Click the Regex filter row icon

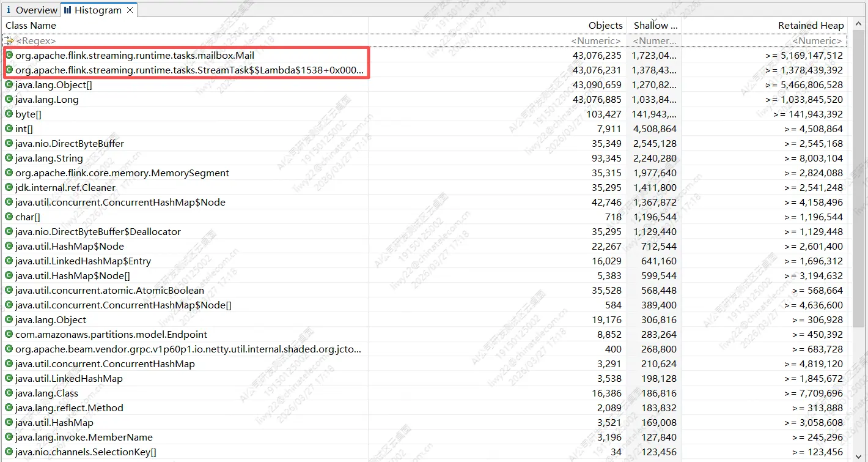tap(9, 40)
